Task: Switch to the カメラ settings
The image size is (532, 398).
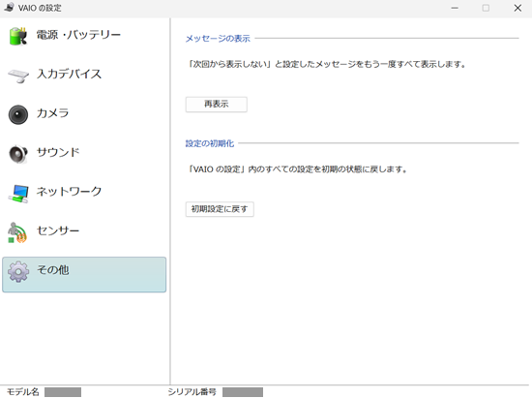Action: [84, 115]
